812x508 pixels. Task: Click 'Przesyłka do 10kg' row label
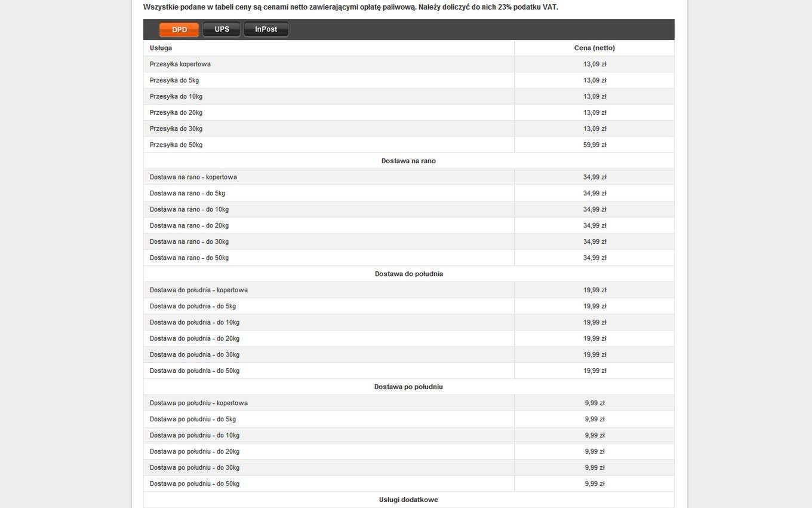click(x=176, y=96)
